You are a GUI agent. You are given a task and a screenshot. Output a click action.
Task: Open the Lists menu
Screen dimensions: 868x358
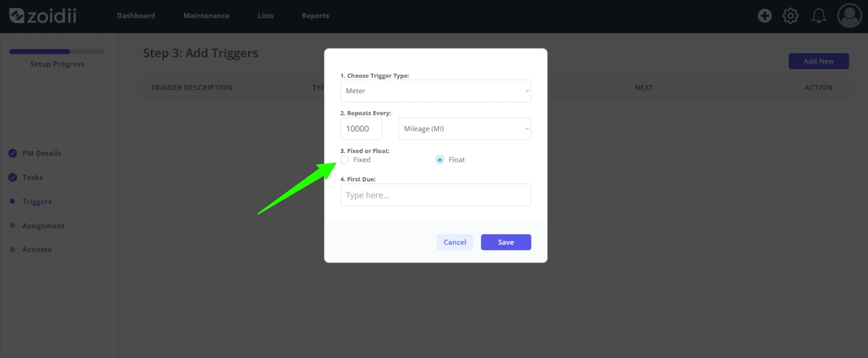[266, 16]
